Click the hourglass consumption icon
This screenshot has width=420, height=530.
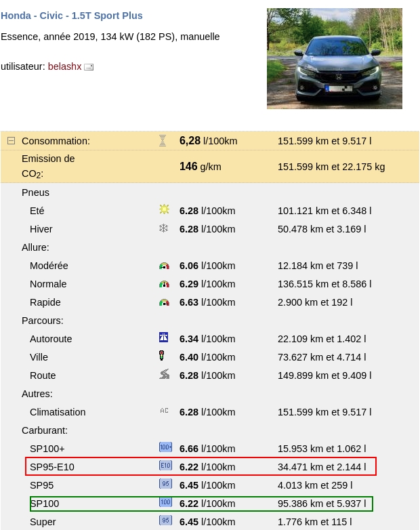(x=163, y=141)
